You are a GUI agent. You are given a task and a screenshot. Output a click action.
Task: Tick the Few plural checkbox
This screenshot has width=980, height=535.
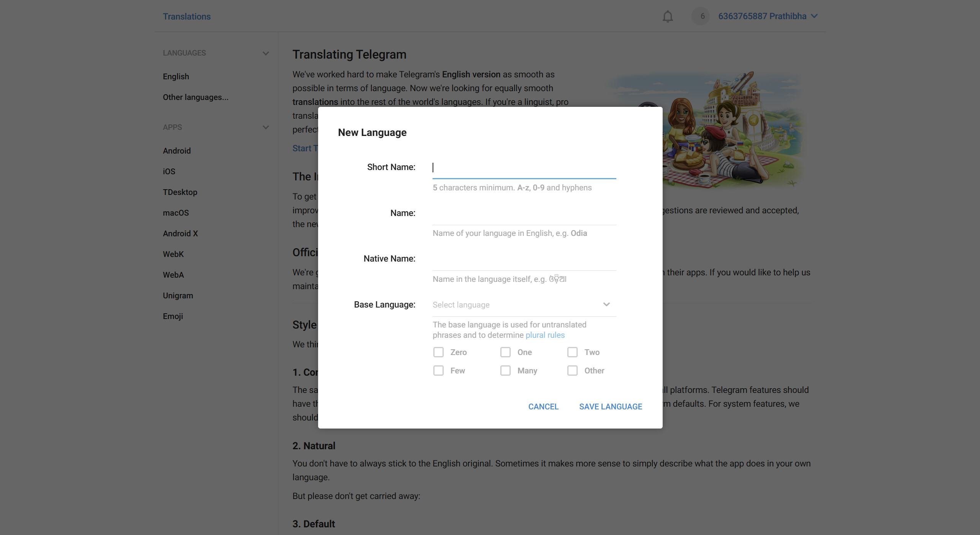coord(438,371)
